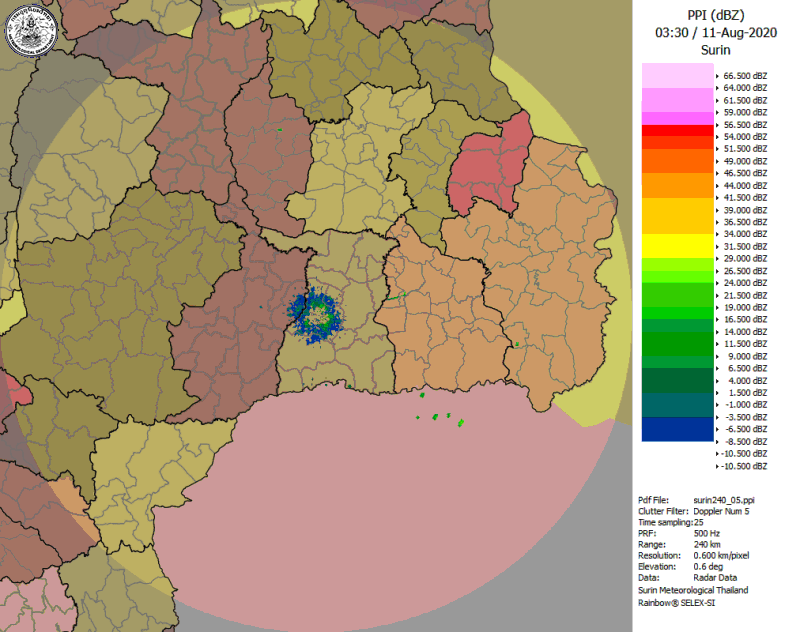Viewport: 800px width, 632px height.
Task: Click the 240 km range value
Action: pyautogui.click(x=708, y=545)
